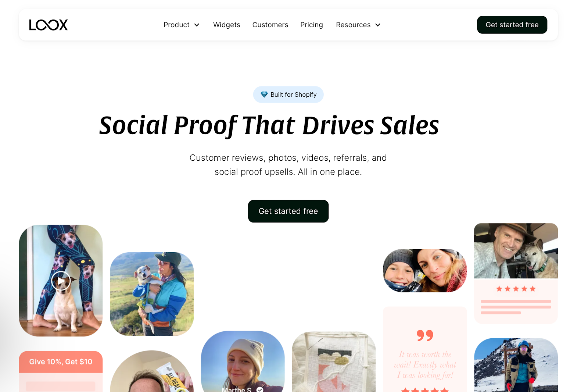This screenshot has width=588, height=392.
Task: Click the Shopify diamond icon
Action: tap(264, 95)
